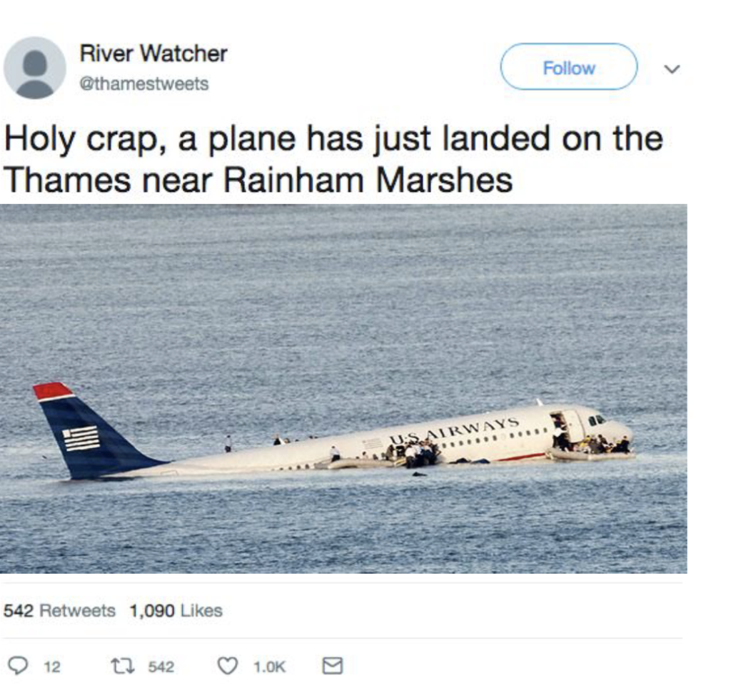
Task: Like the tweet with the heart icon
Action: click(x=228, y=666)
